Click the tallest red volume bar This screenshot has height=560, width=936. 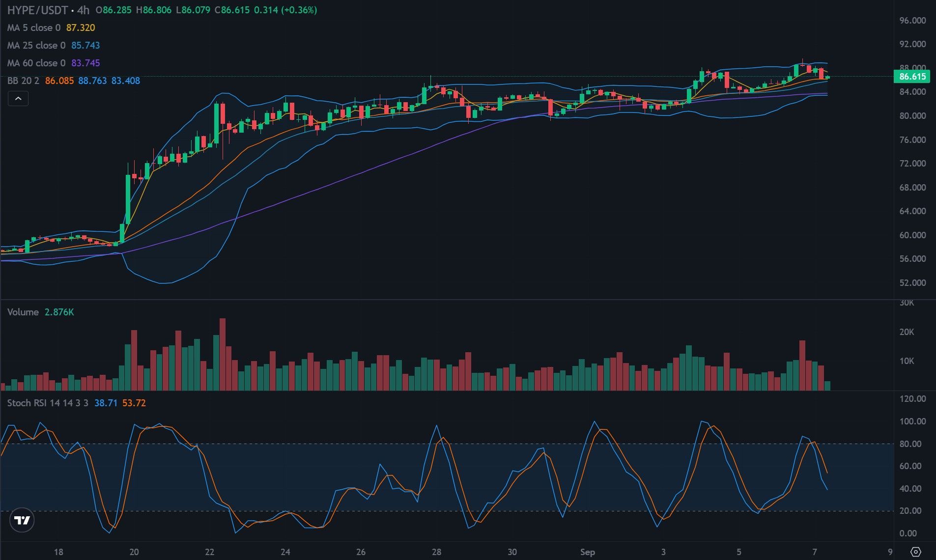223,354
